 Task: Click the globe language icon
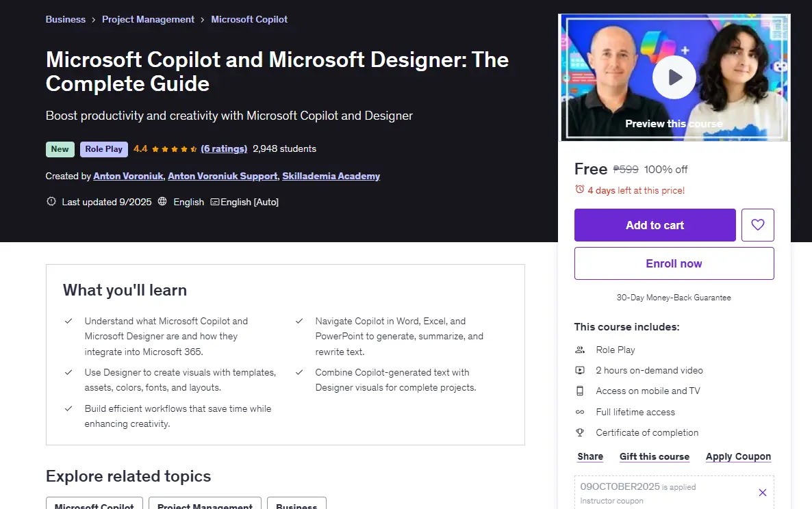coord(162,201)
